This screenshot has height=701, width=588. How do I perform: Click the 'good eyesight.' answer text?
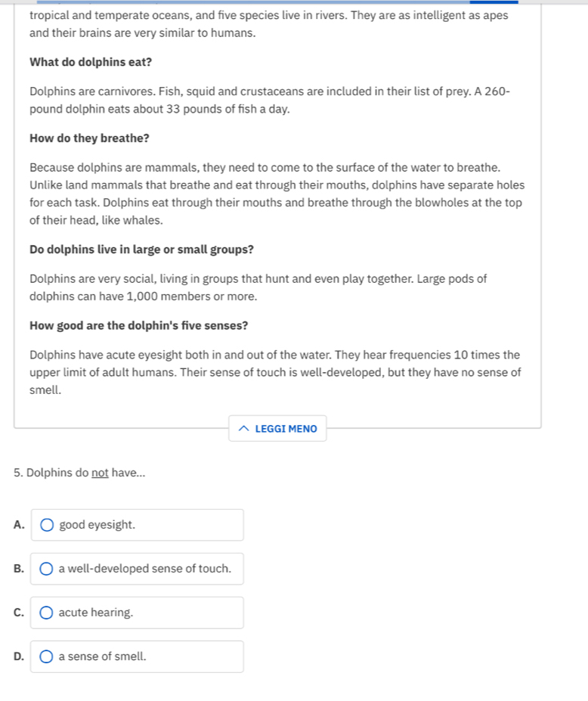[97, 525]
